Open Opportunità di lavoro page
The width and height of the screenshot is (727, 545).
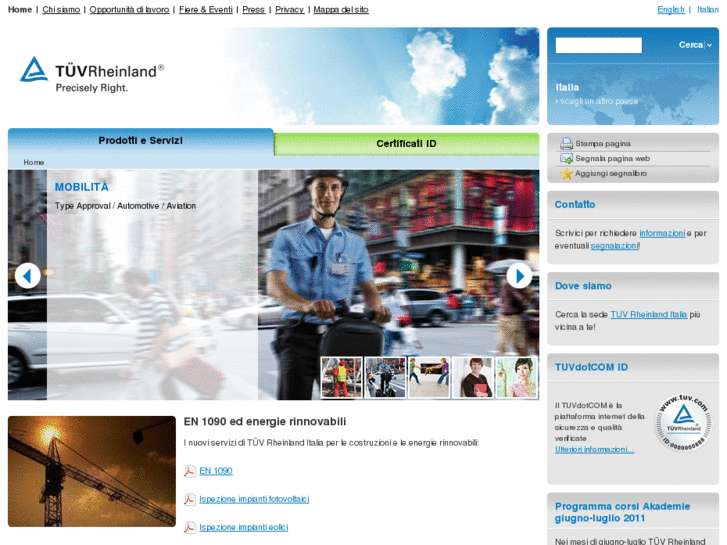click(x=129, y=9)
